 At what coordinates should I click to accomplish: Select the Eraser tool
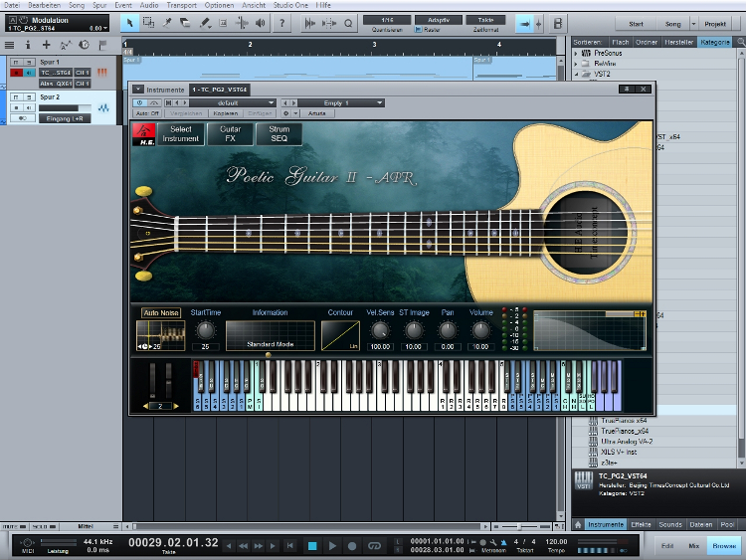tap(185, 23)
